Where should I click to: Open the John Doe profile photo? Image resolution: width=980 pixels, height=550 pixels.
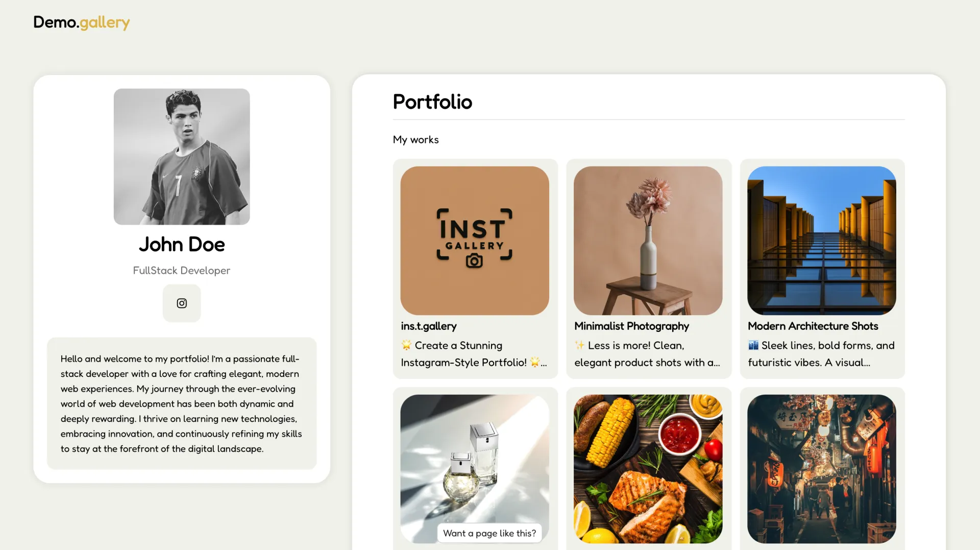[182, 157]
